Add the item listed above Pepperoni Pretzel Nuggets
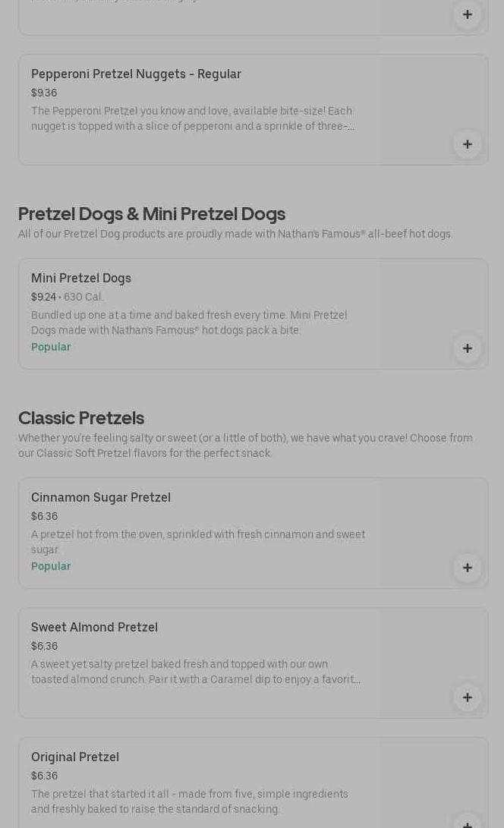This screenshot has width=504, height=828. 467,14
